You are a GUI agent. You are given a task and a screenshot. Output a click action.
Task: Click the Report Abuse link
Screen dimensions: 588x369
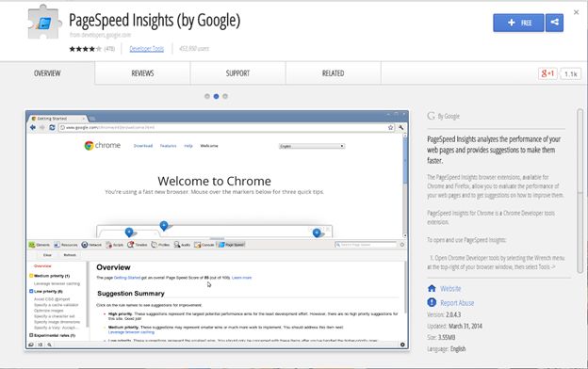[x=457, y=303]
